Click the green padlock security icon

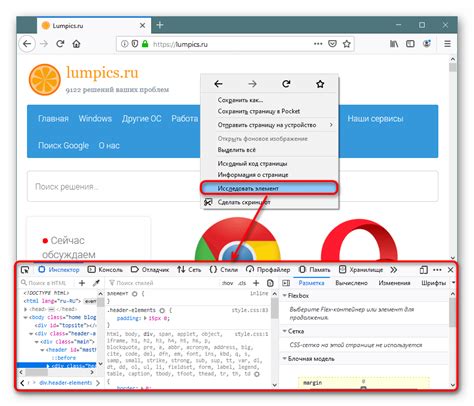145,44
